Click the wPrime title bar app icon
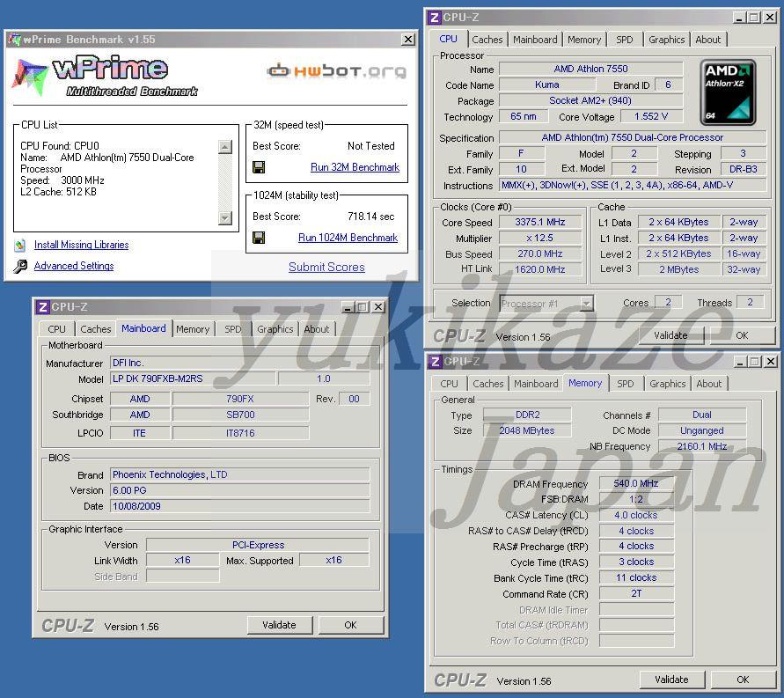Viewport: 784px width, 698px height. tap(15, 39)
